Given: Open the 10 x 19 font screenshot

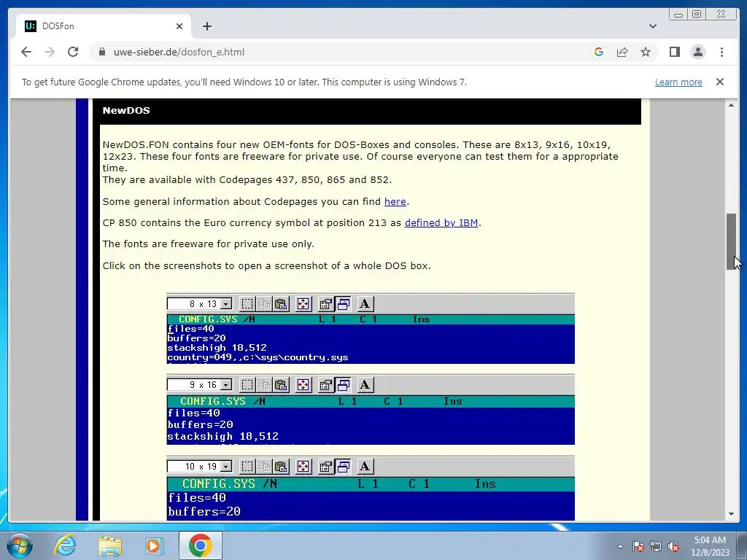Looking at the screenshot, I should [x=371, y=488].
